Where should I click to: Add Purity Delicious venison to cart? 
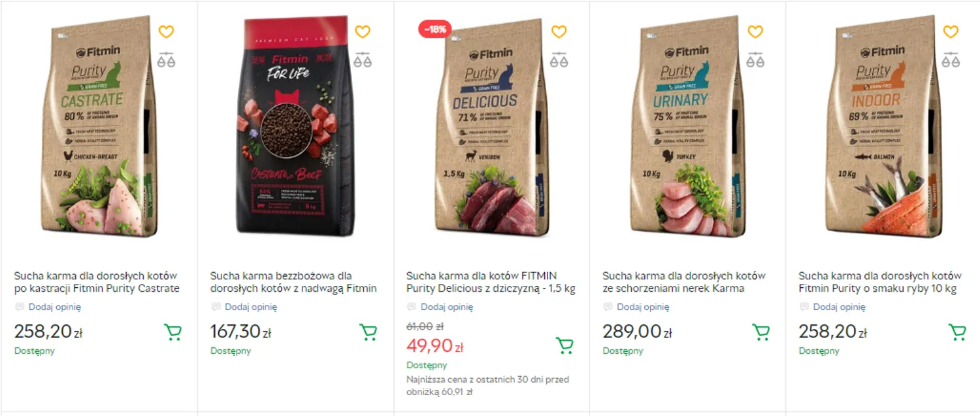564,345
